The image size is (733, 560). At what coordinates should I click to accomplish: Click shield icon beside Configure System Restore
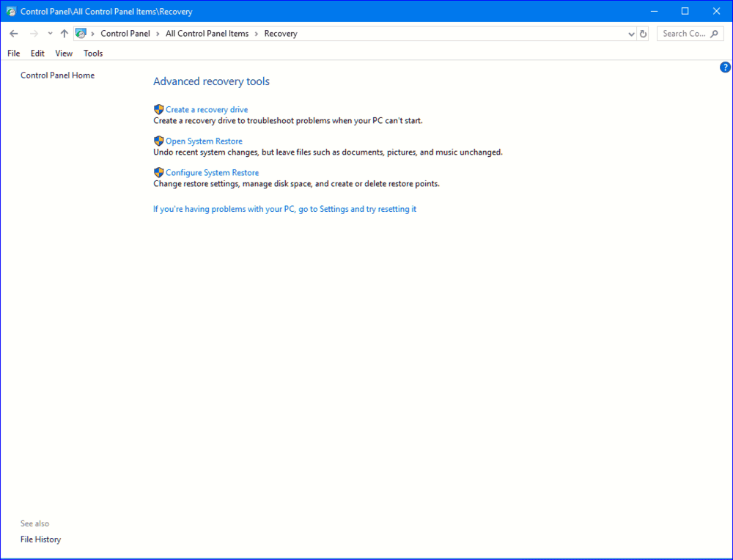point(158,172)
